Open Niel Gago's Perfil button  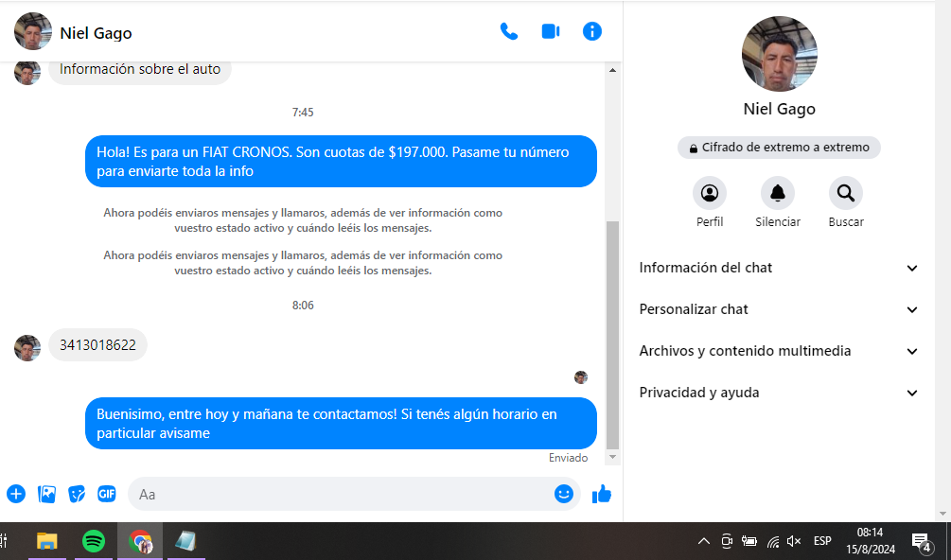[x=710, y=194]
